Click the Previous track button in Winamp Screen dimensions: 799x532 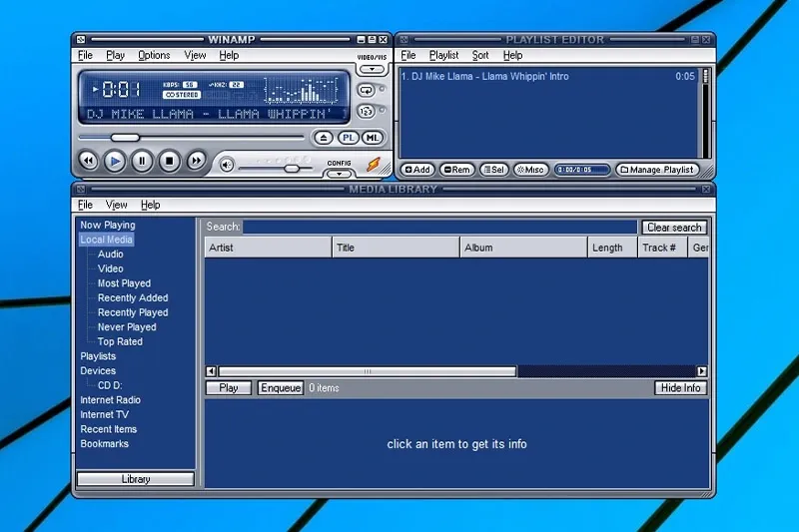click(x=88, y=161)
